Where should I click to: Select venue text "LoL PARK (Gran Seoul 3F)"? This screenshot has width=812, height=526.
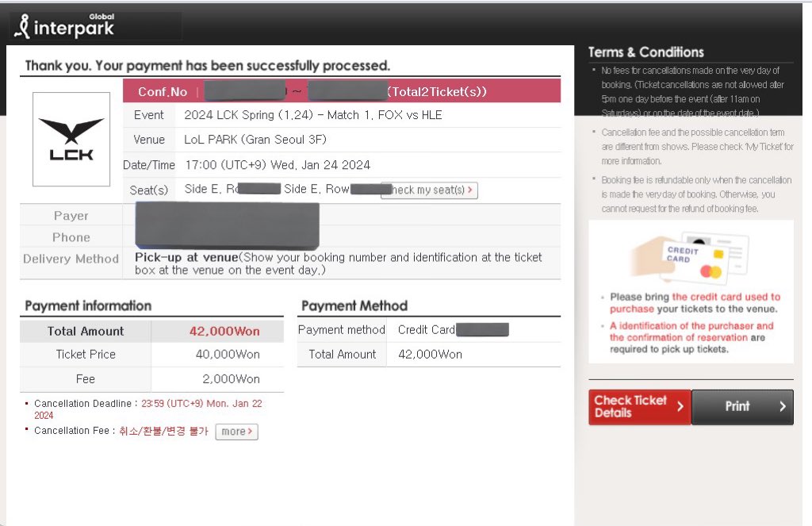[x=255, y=140]
